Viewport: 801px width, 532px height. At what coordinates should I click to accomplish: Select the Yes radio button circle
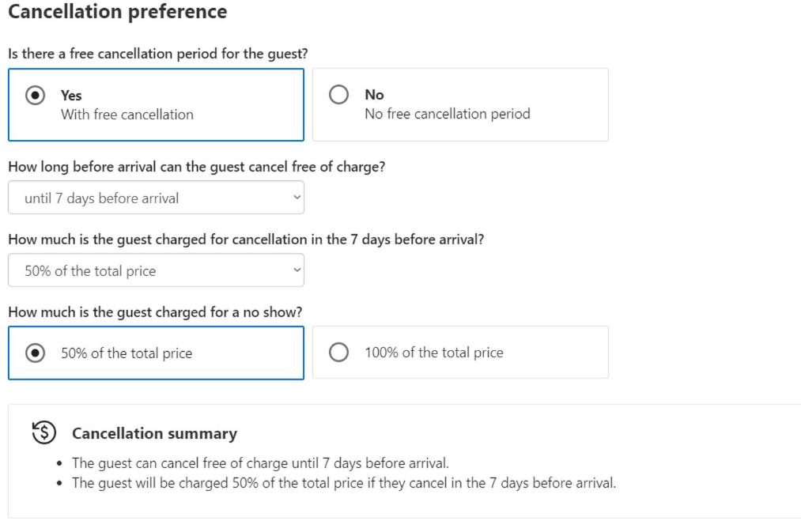pos(36,96)
